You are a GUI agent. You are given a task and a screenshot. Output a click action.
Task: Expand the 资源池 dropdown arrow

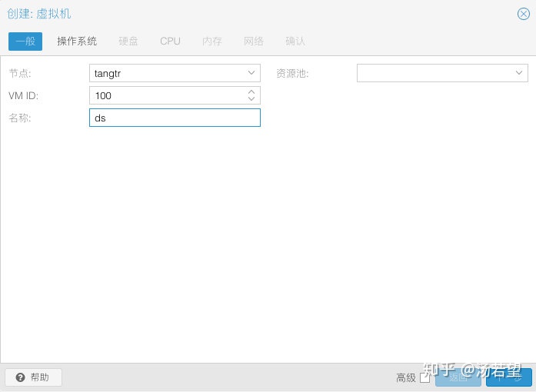519,73
